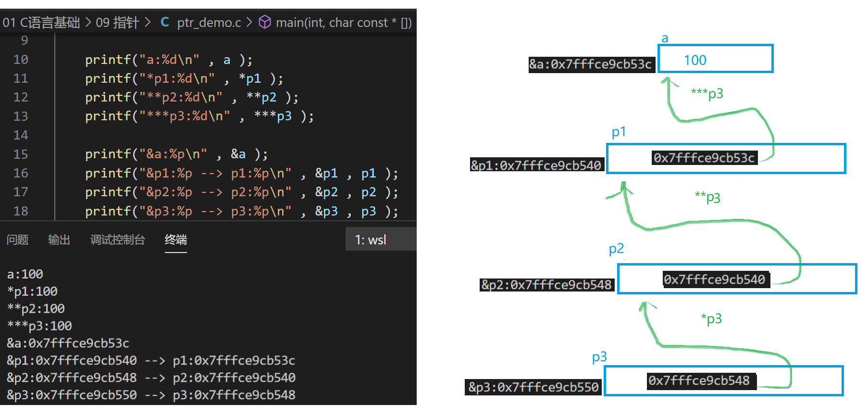Click the printf("&a:%p\n") code line
This screenshot has height=418, width=868.
point(176,154)
